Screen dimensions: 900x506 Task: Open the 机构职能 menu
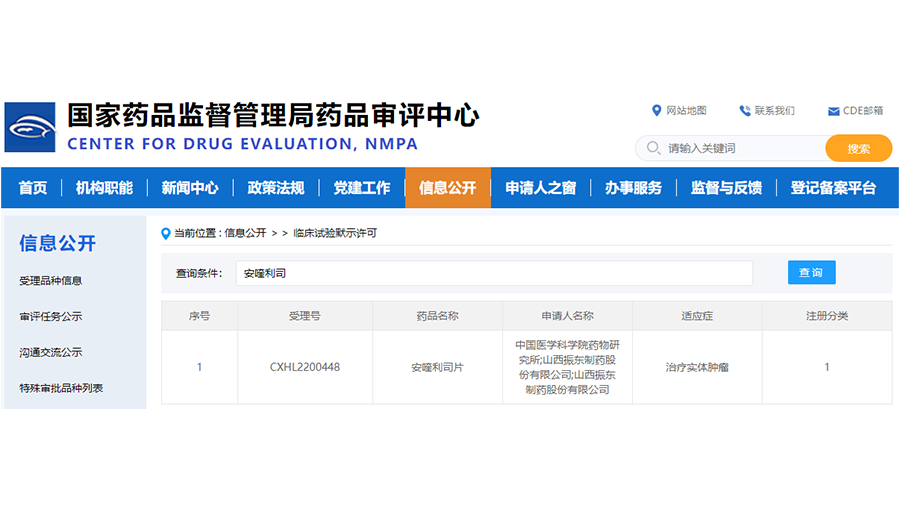point(104,188)
